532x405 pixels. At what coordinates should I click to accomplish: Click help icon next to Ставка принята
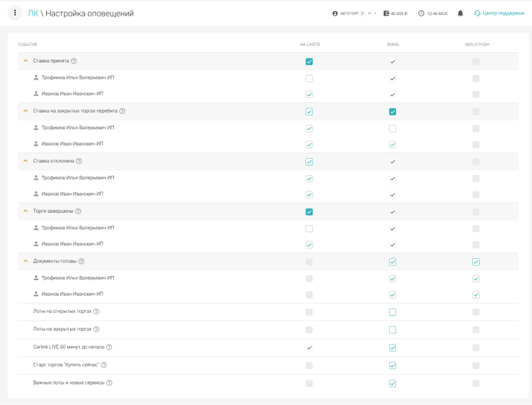click(x=73, y=61)
